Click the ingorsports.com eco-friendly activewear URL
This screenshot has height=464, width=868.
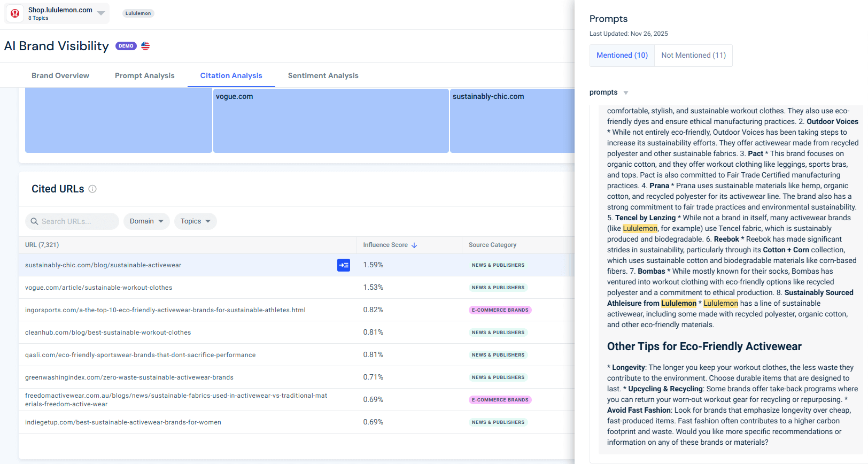coord(165,310)
